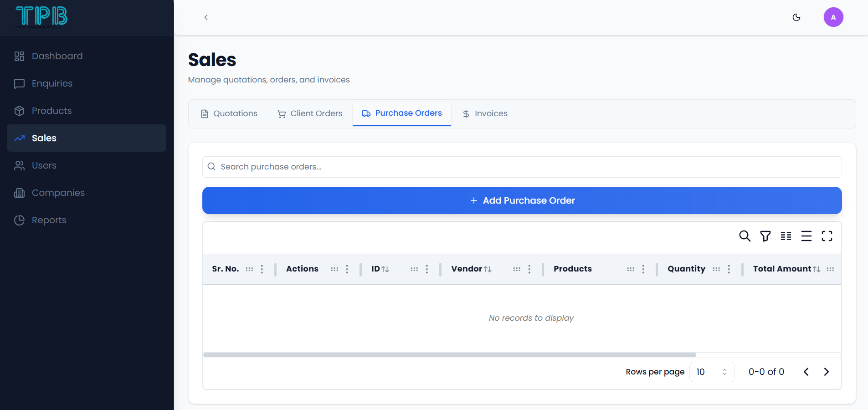This screenshot has height=410, width=868.
Task: Open Rows per page dropdown
Action: pyautogui.click(x=711, y=372)
